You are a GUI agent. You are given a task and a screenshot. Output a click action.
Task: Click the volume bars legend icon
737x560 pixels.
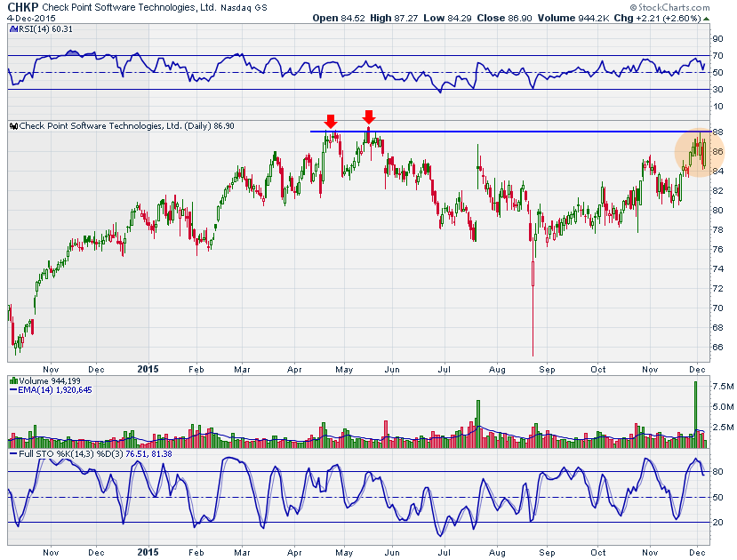tap(13, 381)
